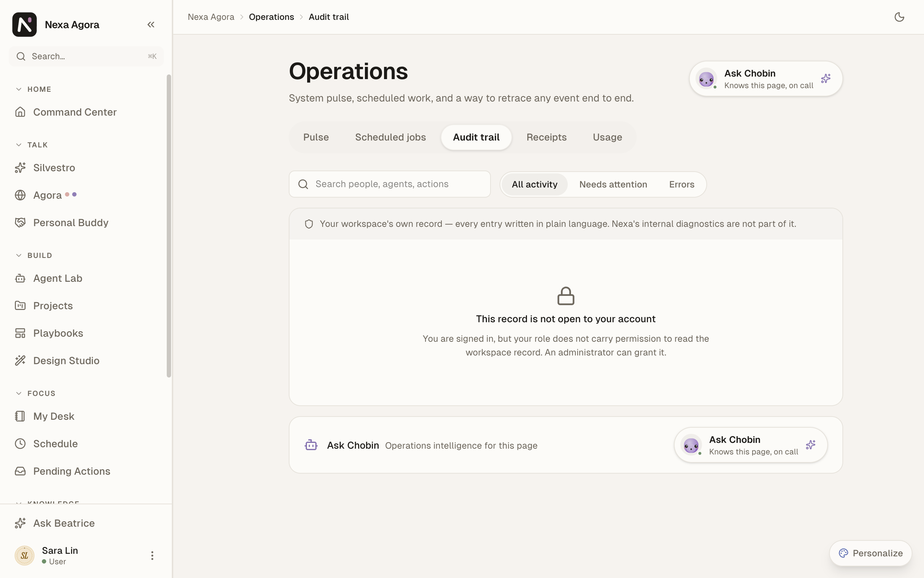Viewport: 924px width, 578px height.
Task: Open Agora globe icon
Action: [x=20, y=195]
